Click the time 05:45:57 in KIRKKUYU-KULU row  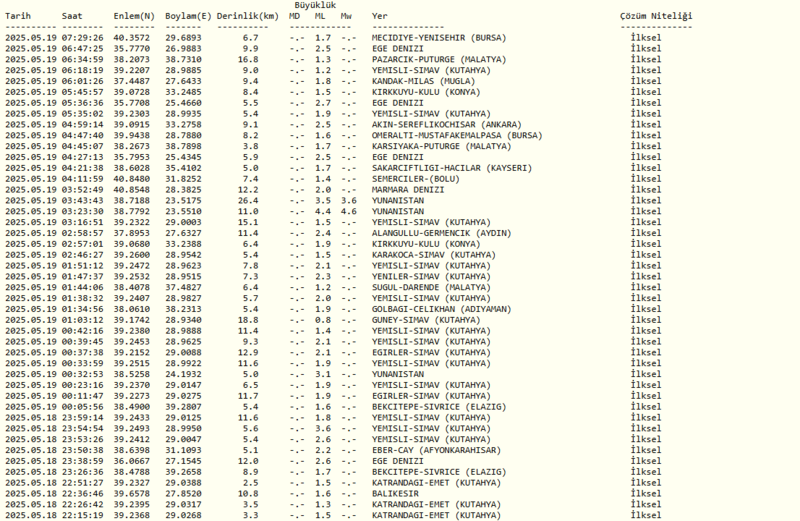pyautogui.click(x=82, y=92)
